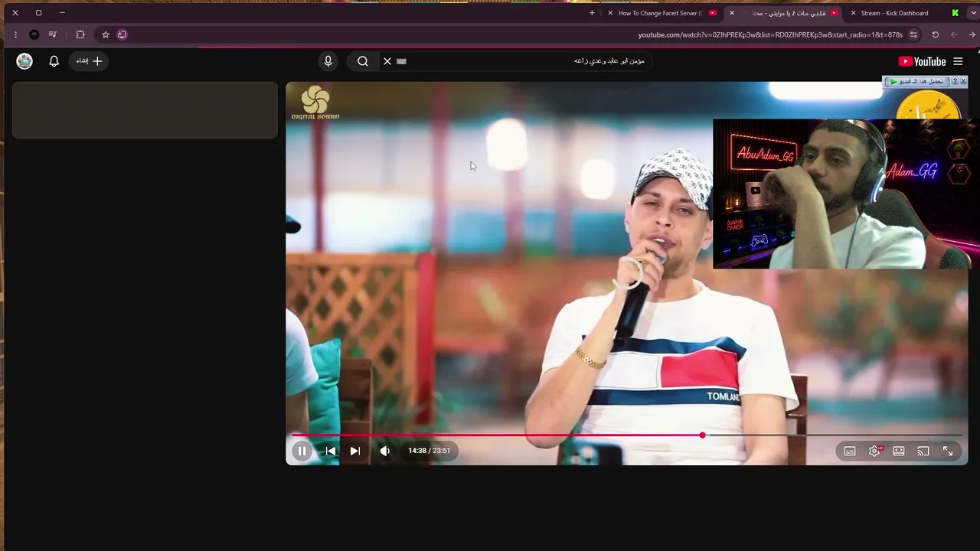The width and height of the screenshot is (980, 551).
Task: Start voice search with the microphone
Action: tap(328, 61)
